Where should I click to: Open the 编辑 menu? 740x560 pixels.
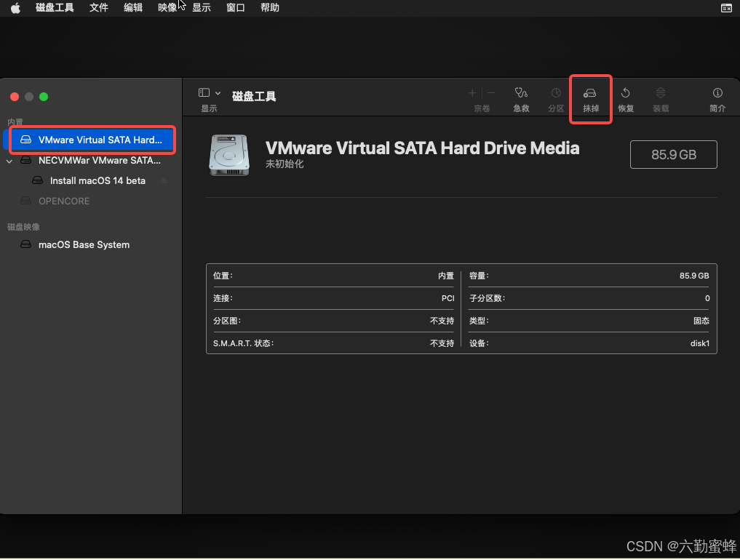pyautogui.click(x=133, y=7)
